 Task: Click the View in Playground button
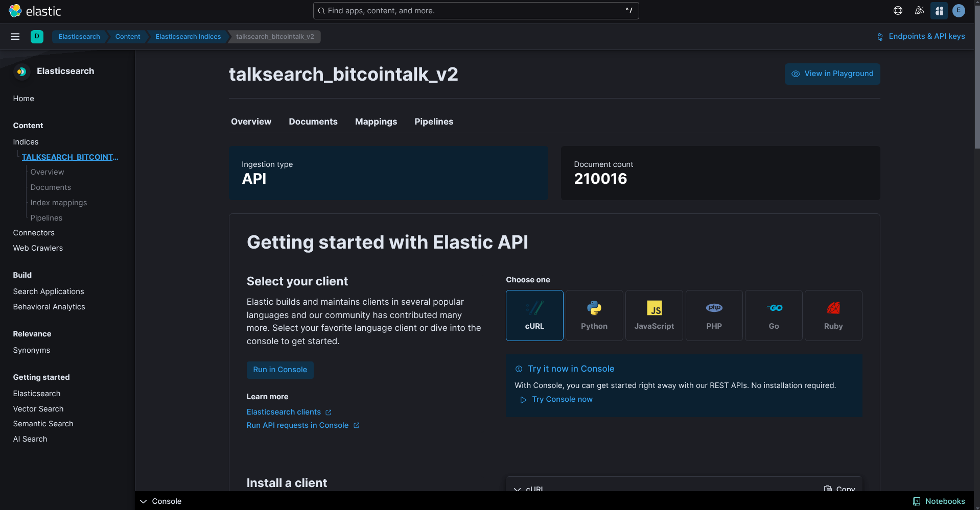(832, 74)
